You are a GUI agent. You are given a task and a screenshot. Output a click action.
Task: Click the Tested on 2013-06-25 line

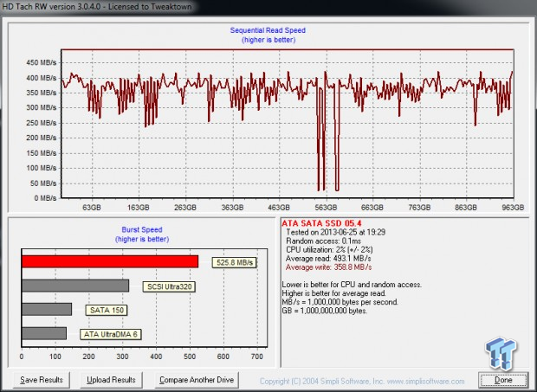pyautogui.click(x=336, y=232)
